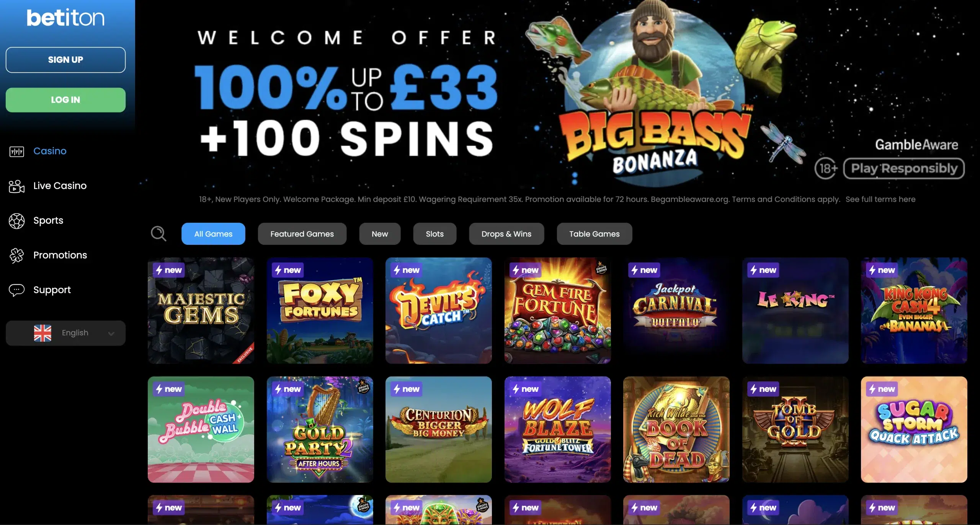Open Casino via slot machine icon

pyautogui.click(x=16, y=152)
